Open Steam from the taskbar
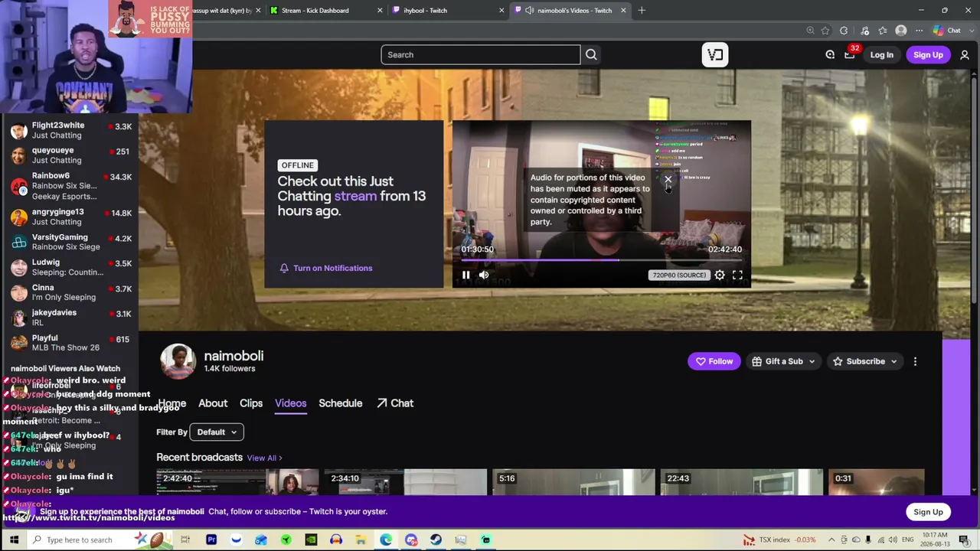Screen dimensions: 980x551 436,540
